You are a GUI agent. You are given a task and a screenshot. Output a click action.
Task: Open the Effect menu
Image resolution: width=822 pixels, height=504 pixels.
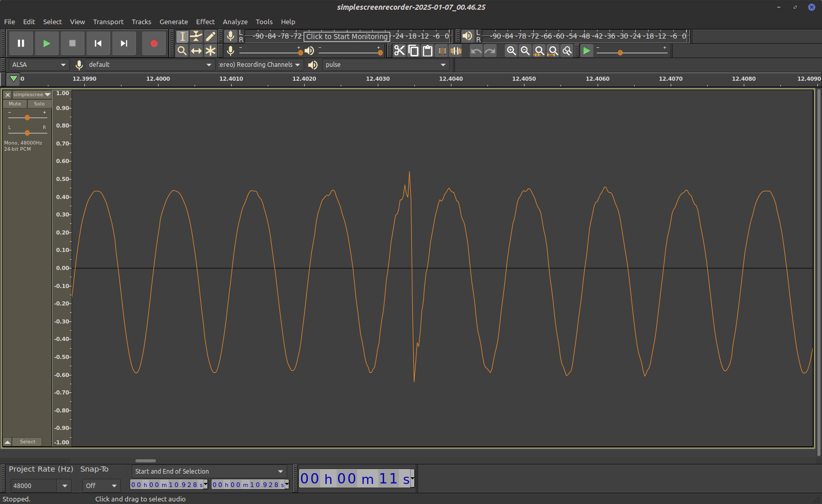[x=205, y=22]
